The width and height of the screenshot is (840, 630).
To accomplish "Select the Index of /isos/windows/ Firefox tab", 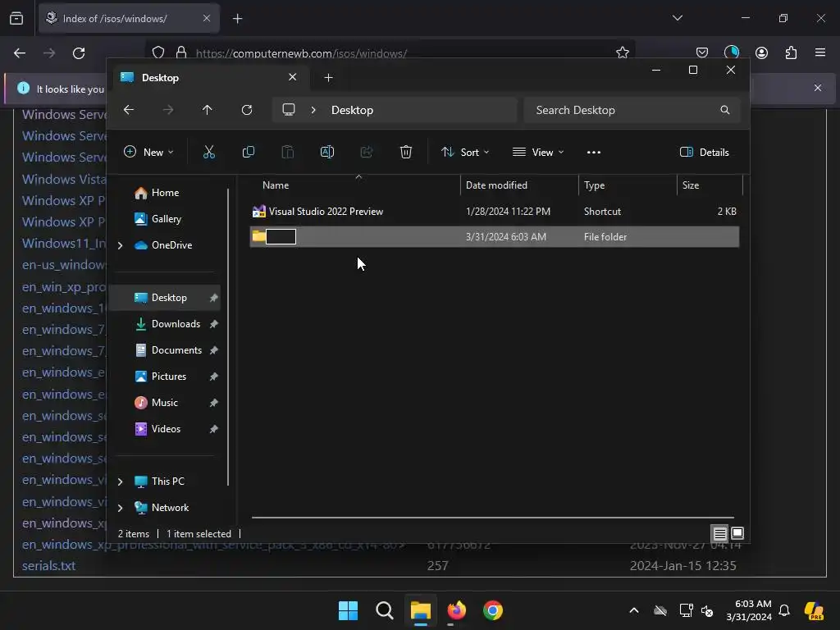I will pyautogui.click(x=129, y=19).
